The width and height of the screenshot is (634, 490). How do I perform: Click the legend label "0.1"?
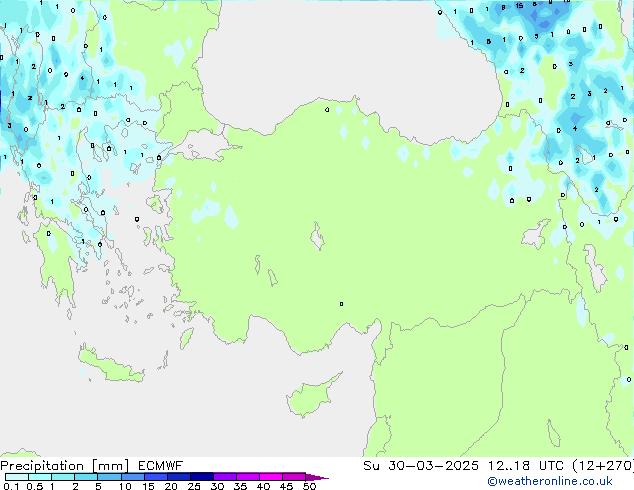pyautogui.click(x=11, y=486)
